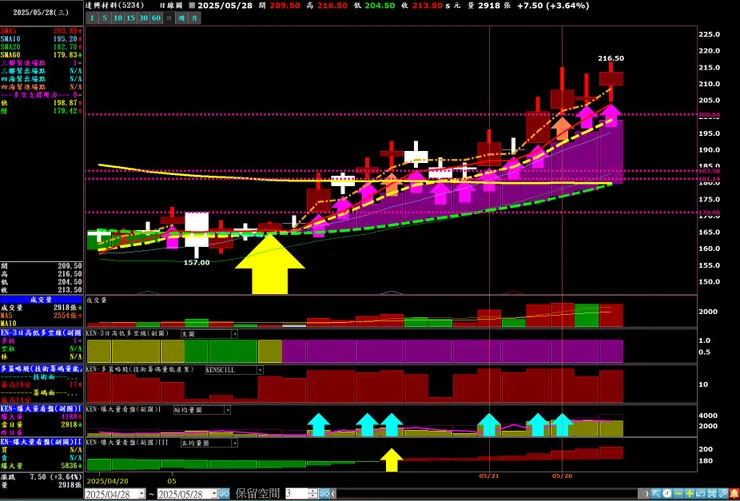Click the stock title 達興材料(5234)

[117, 6]
